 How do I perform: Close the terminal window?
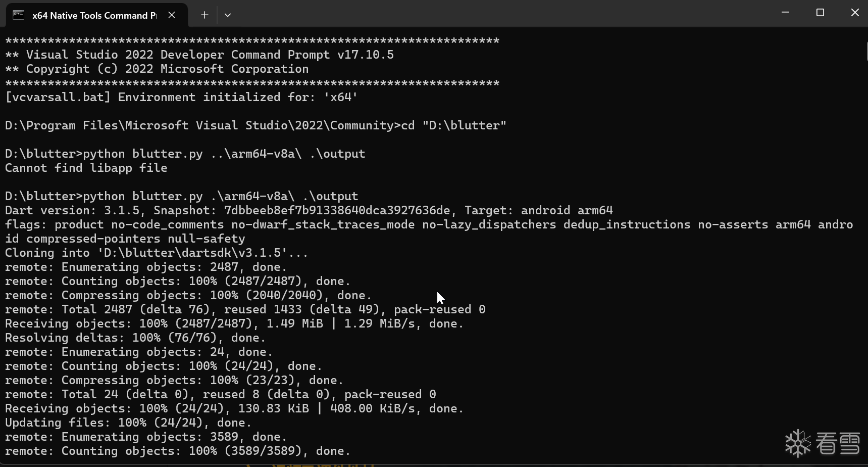coord(854,13)
